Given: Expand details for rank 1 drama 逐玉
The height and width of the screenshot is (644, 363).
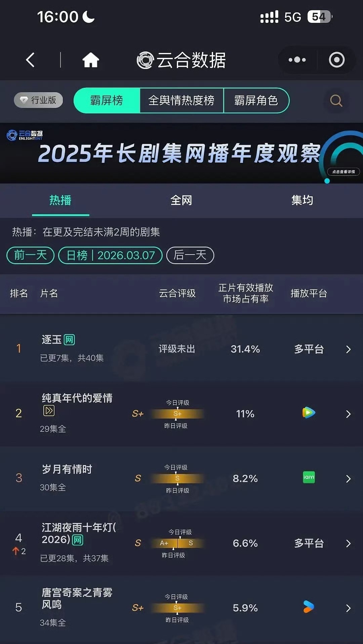Looking at the screenshot, I should click(x=348, y=349).
